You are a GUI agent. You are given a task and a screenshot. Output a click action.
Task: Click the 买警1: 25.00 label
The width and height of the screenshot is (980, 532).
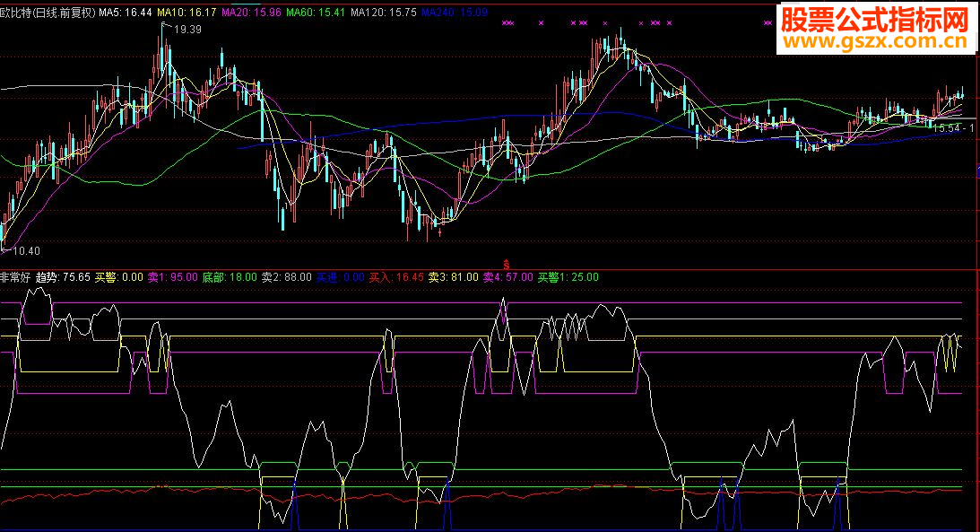(568, 277)
